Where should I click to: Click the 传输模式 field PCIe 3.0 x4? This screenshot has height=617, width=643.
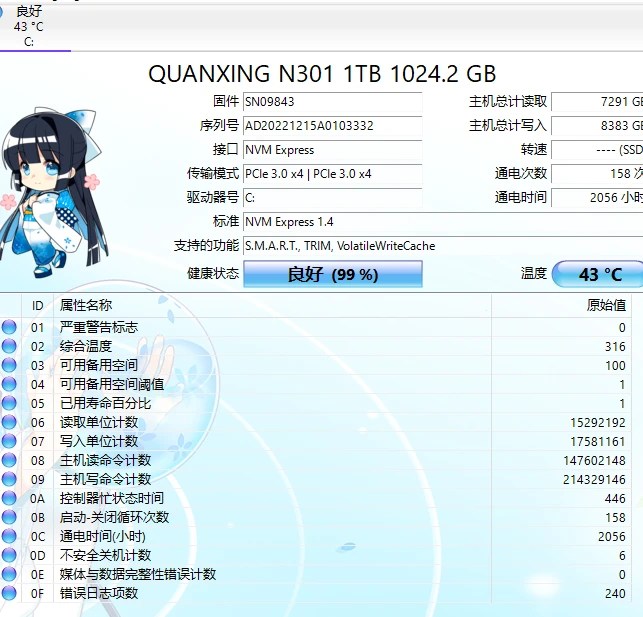pos(333,174)
